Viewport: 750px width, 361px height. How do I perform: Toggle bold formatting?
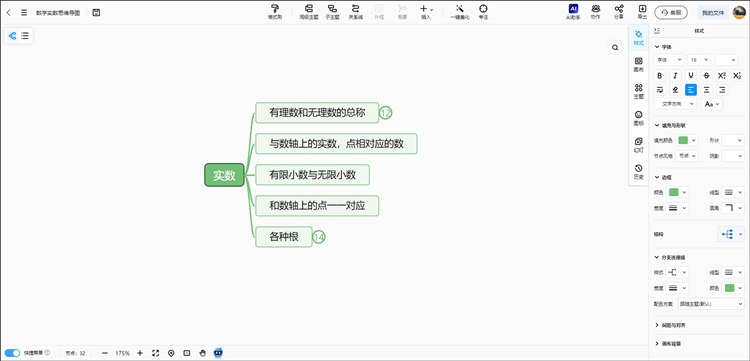(660, 76)
